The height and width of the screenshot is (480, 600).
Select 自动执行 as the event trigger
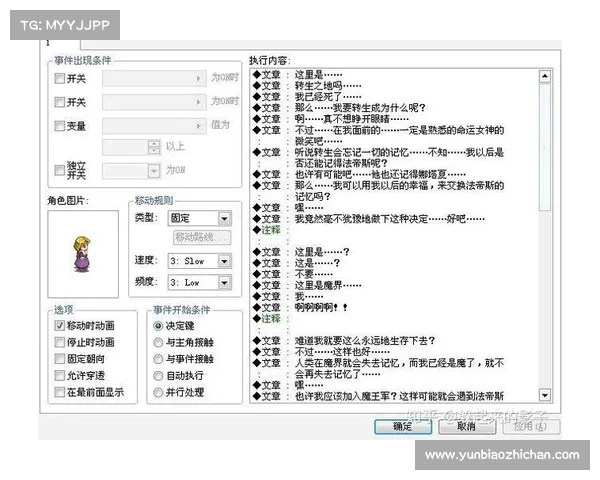coord(157,375)
